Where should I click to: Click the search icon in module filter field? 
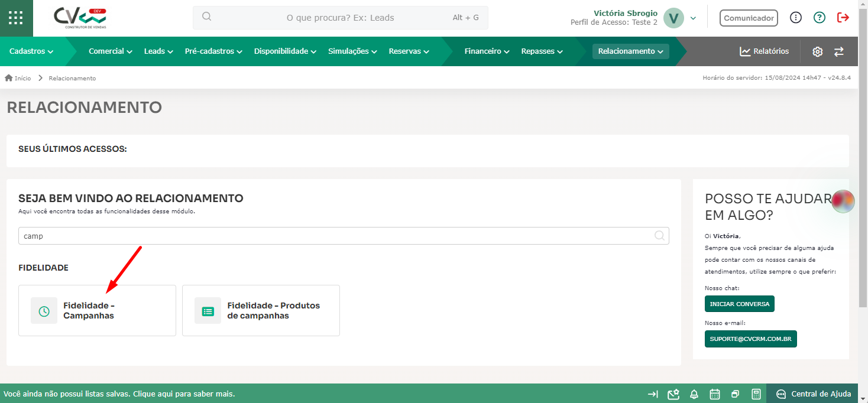[660, 236]
